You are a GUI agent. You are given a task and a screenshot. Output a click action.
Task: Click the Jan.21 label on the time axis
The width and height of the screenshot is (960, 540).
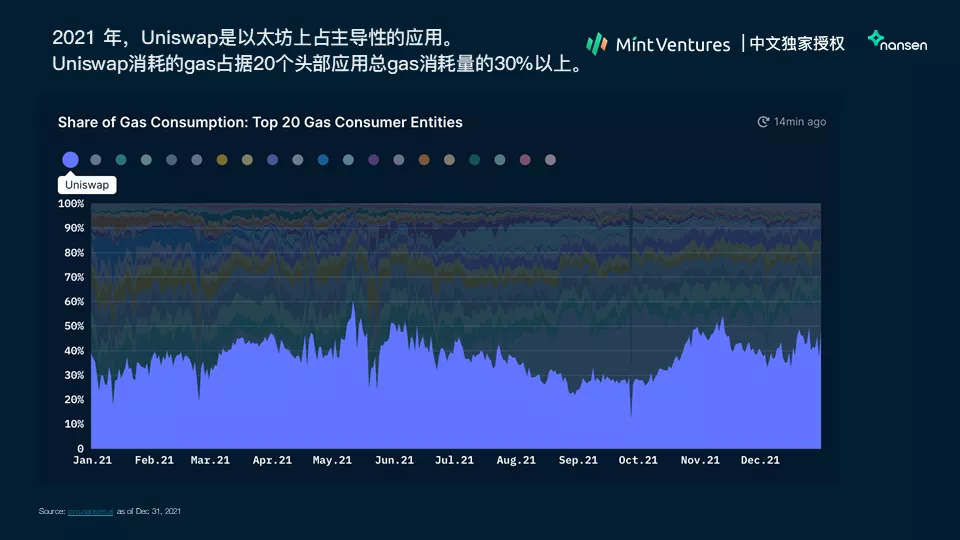pyautogui.click(x=92, y=460)
